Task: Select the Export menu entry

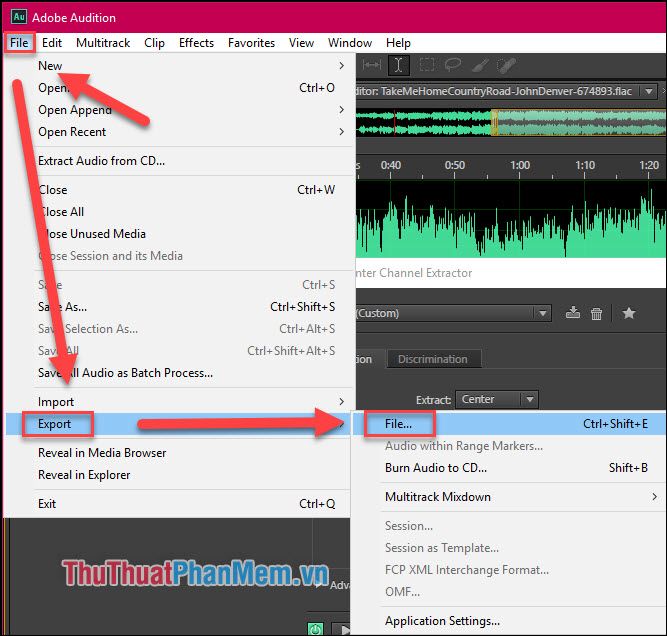Action: click(180, 424)
